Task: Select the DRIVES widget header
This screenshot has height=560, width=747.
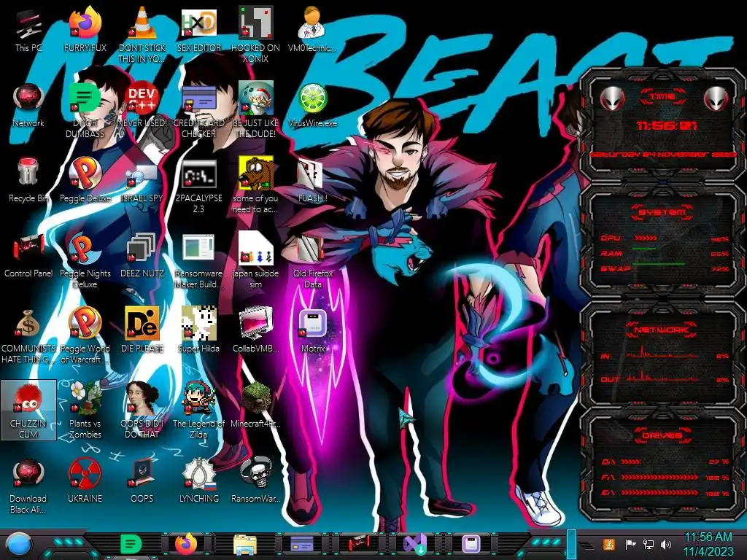Action: pyautogui.click(x=662, y=435)
